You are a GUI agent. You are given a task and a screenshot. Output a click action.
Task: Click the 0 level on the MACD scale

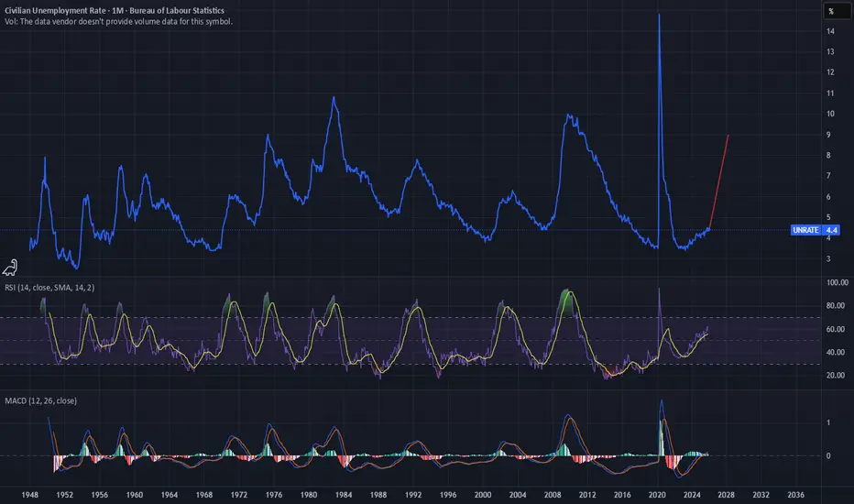tap(828, 455)
